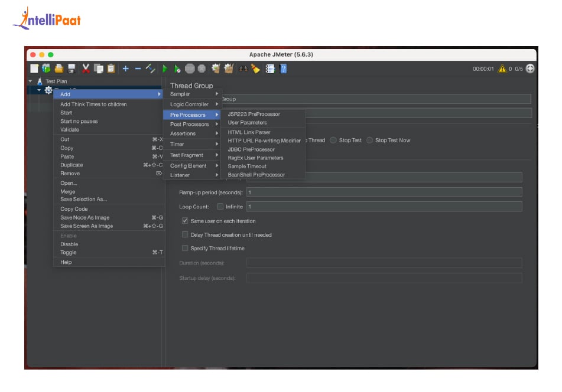The width and height of the screenshot is (562, 392).
Task: Click Save Node As Image
Action: pos(109,217)
